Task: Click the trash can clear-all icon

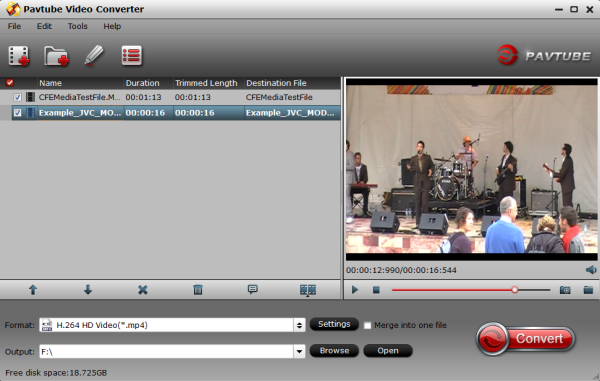Action: (x=198, y=290)
